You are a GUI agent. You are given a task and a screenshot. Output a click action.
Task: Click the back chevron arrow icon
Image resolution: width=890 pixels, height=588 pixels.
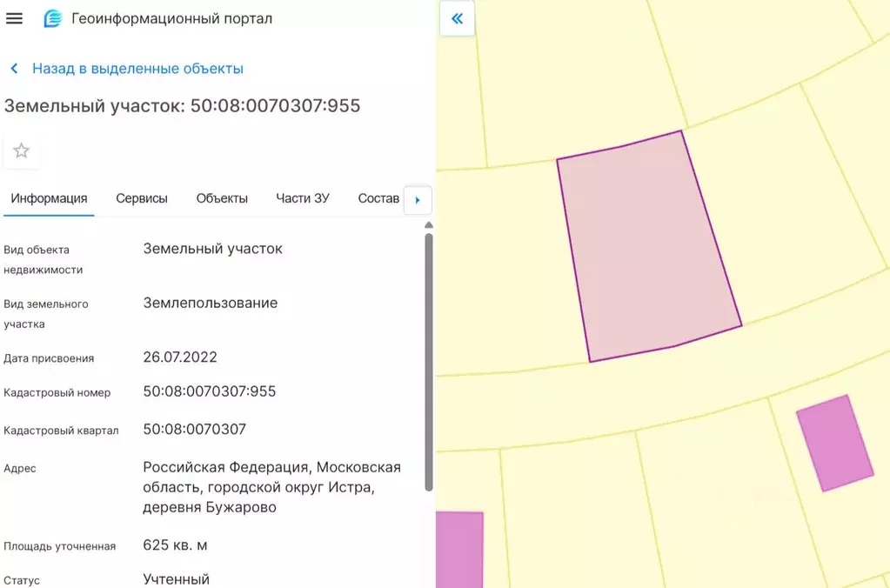coord(14,69)
